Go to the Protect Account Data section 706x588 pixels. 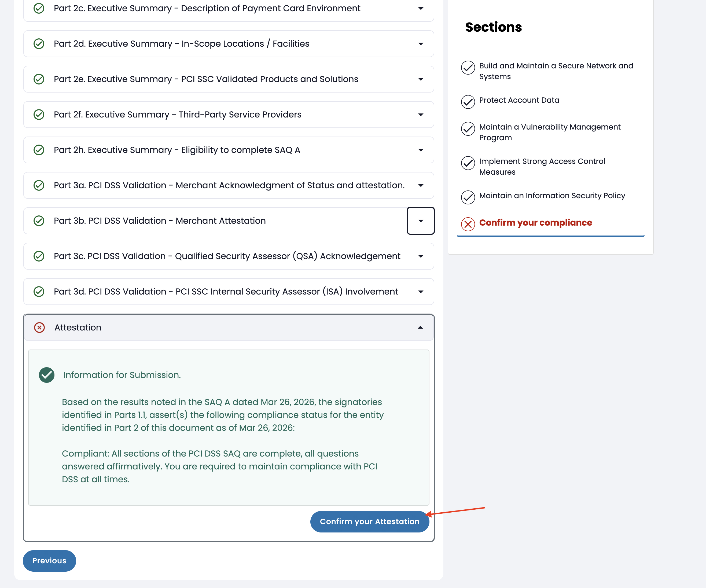tap(519, 100)
